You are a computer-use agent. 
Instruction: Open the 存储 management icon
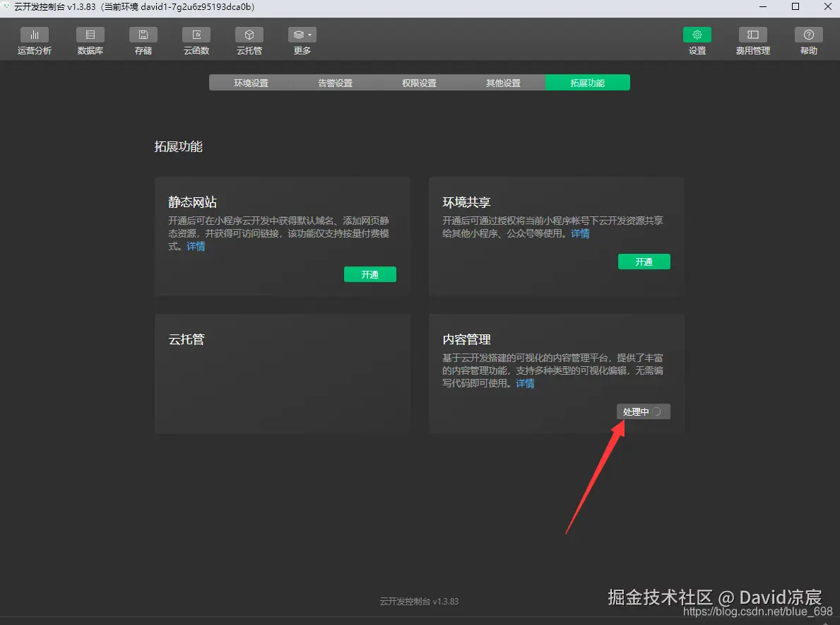pos(143,40)
